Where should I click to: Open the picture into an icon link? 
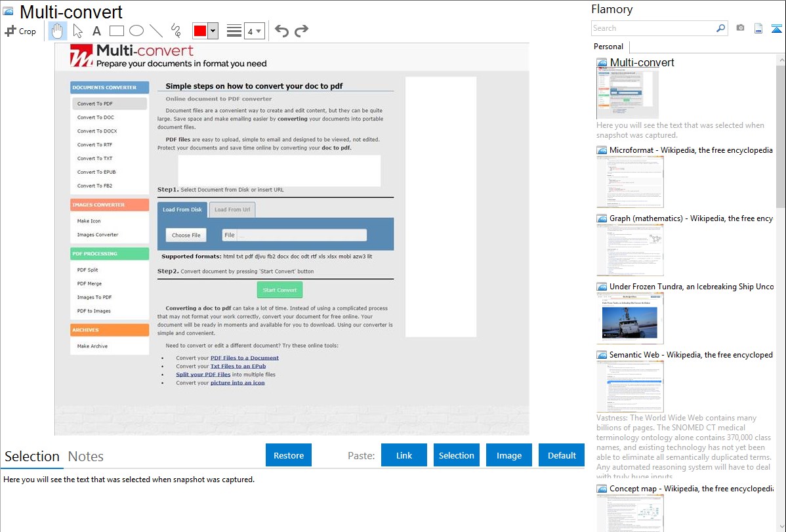pos(238,383)
